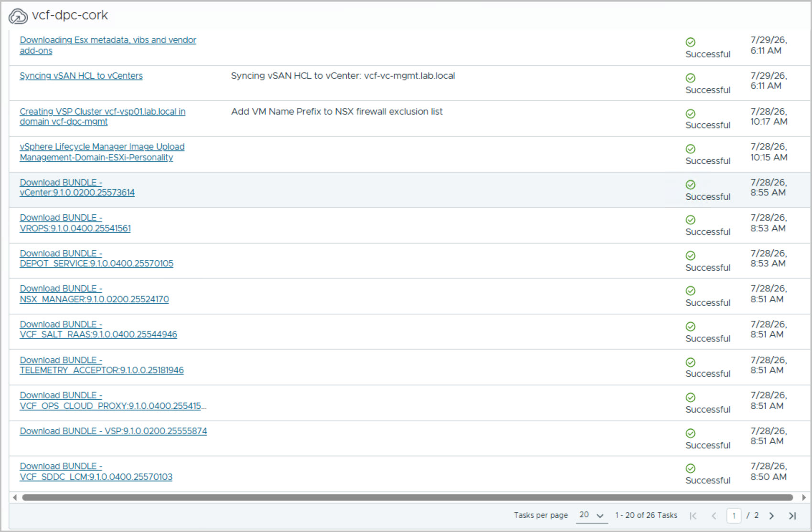Open Syncing vSAN HCL to vCenters link

pyautogui.click(x=81, y=76)
